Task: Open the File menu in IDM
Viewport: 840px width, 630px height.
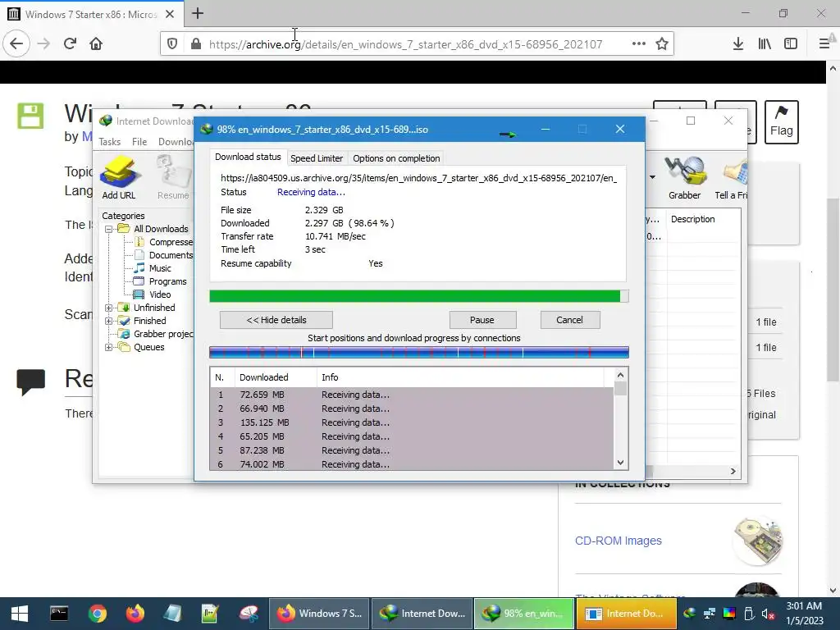Action: [139, 141]
